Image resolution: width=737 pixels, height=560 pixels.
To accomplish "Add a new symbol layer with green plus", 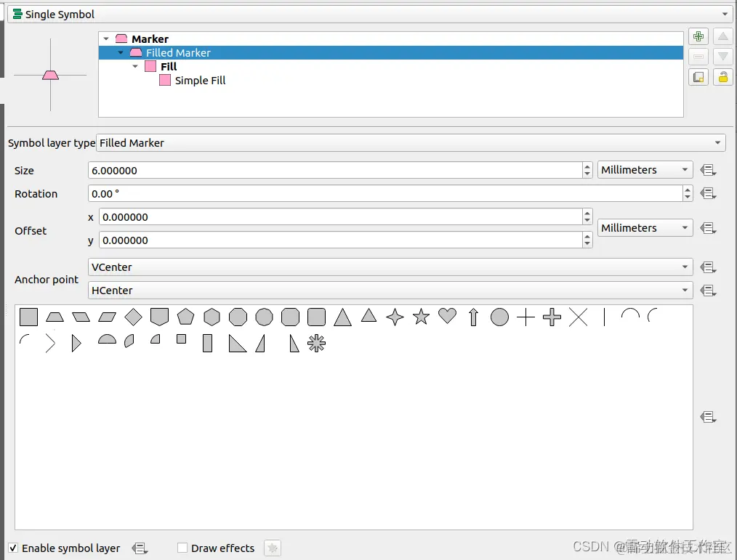I will click(698, 36).
